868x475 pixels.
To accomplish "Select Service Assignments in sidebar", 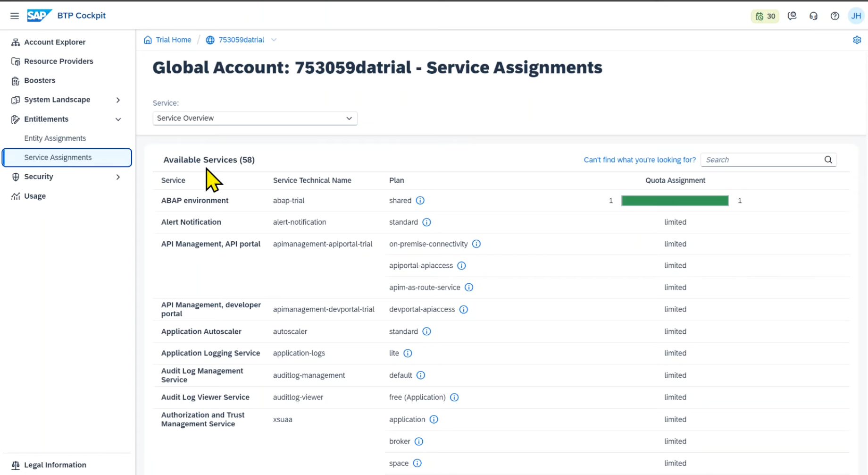I will pyautogui.click(x=67, y=158).
